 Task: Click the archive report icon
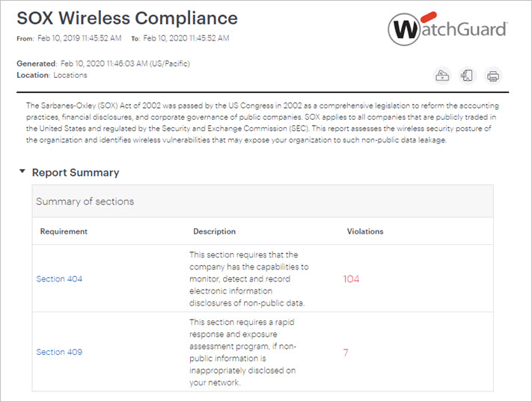tap(443, 75)
